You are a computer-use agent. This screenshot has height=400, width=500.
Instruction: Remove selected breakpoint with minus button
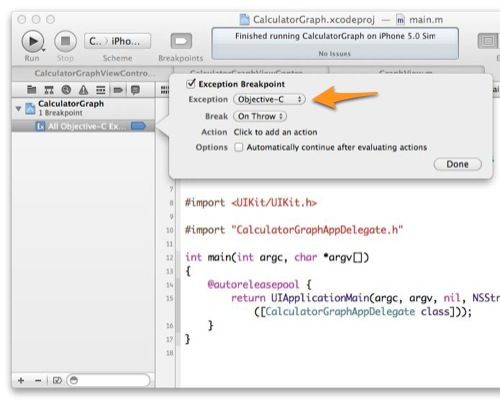[x=38, y=380]
